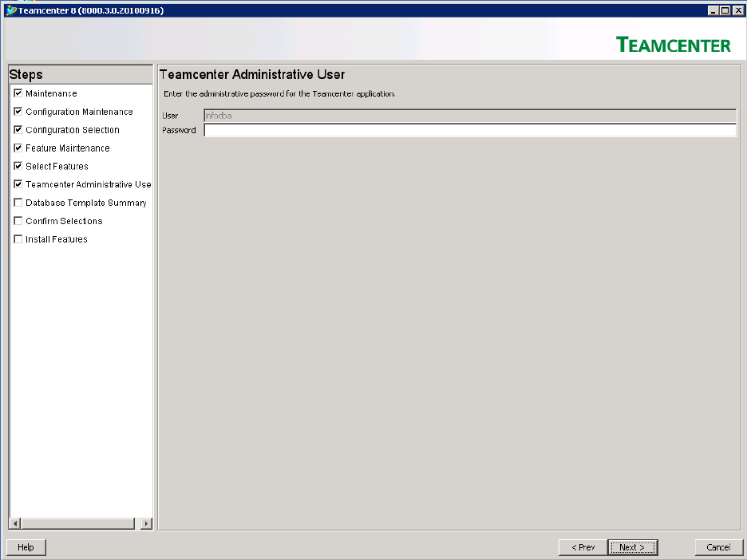This screenshot has width=747, height=560.
Task: Toggle the Select Features step checkbox
Action: [18, 166]
